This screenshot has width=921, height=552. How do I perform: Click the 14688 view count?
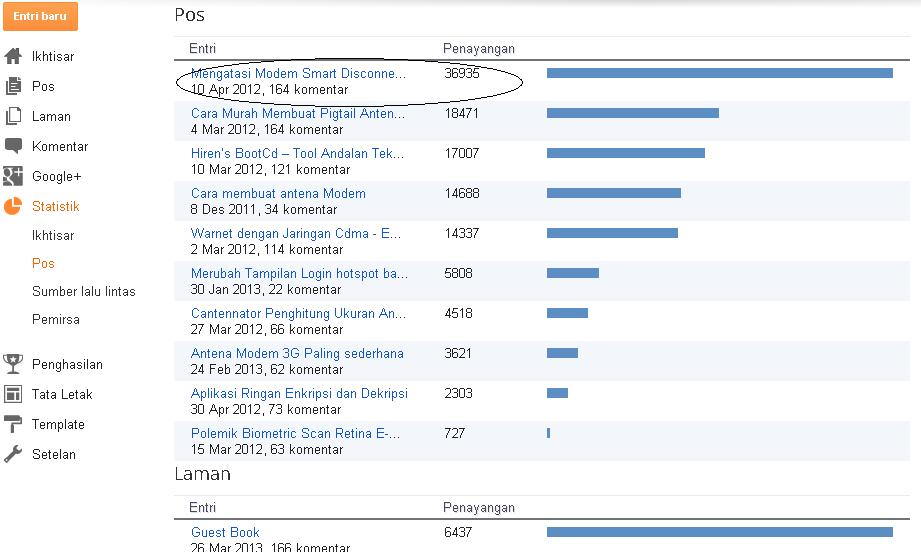(462, 193)
